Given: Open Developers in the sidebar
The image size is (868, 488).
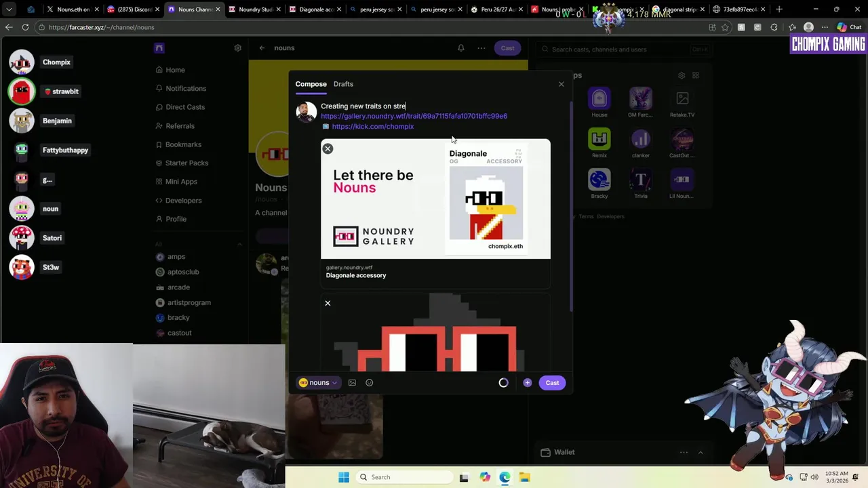Looking at the screenshot, I should tap(178, 201).
